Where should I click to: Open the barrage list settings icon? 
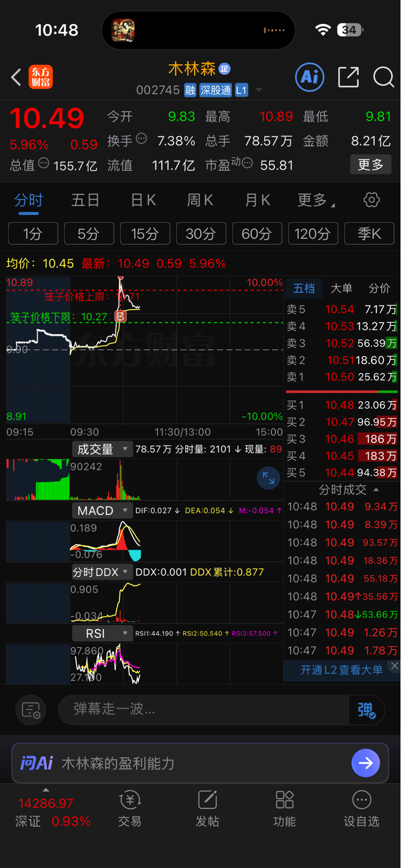[31, 710]
